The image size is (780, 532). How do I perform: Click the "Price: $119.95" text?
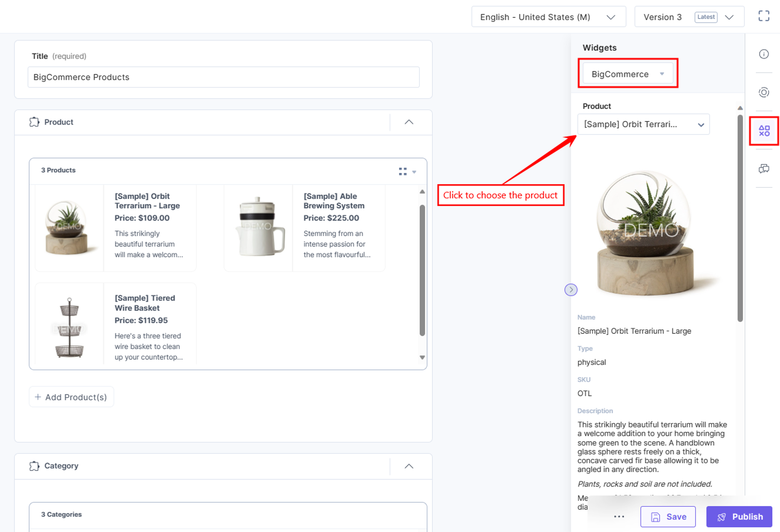141,320
